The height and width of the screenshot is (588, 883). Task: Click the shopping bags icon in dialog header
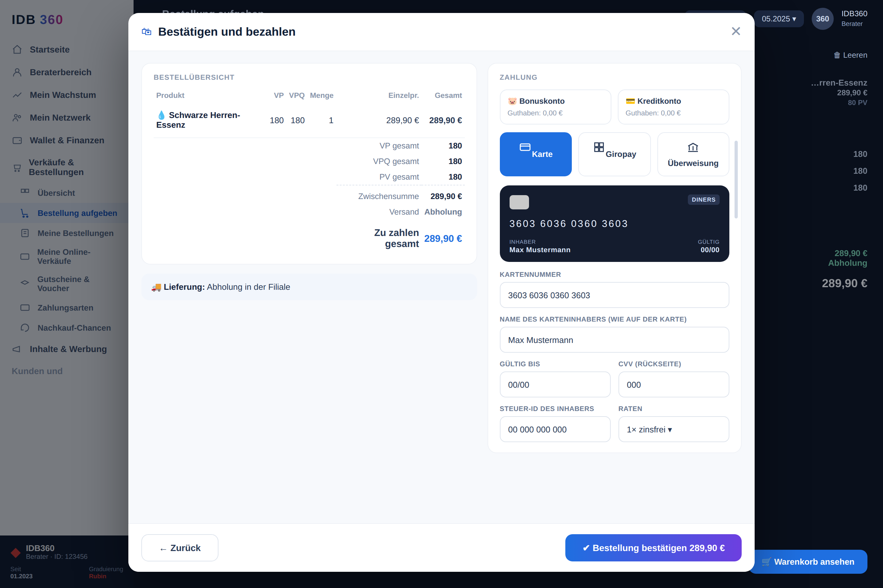(x=147, y=31)
